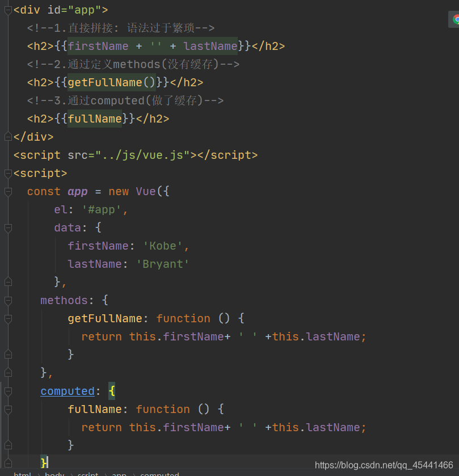Go to underlined computed property link
The image size is (459, 476).
click(x=68, y=391)
